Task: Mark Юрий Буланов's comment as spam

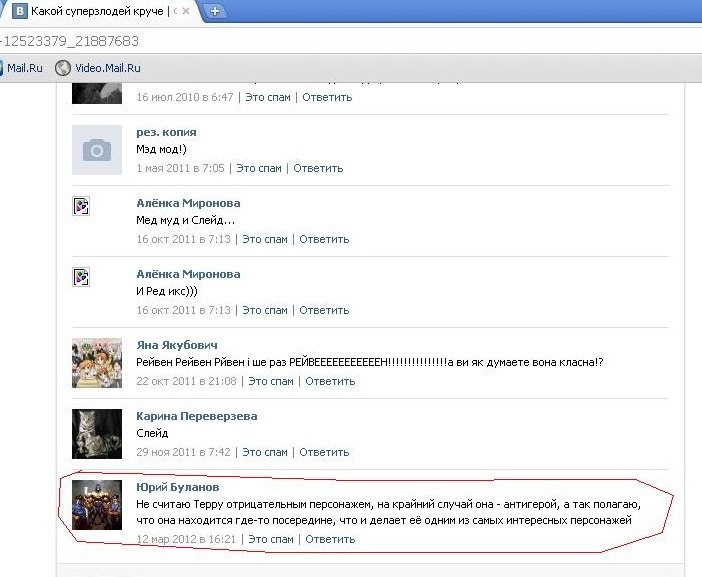Action: click(271, 539)
